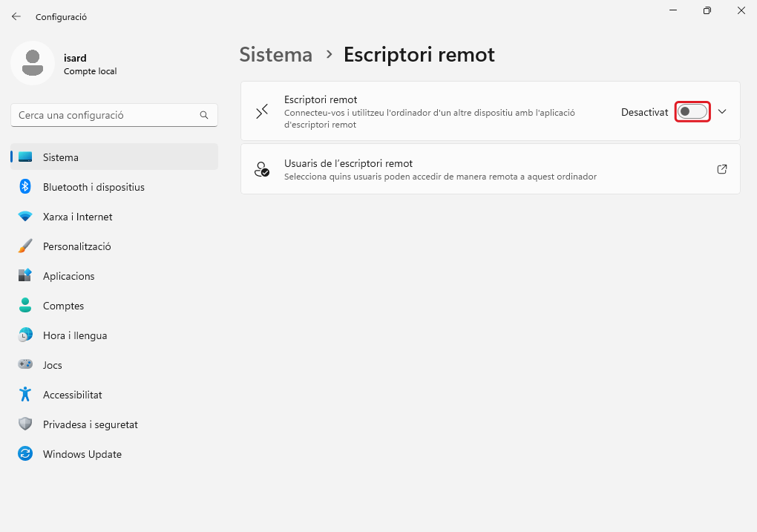Click the Jocs game controller icon
The image size is (757, 532).
coord(25,365)
